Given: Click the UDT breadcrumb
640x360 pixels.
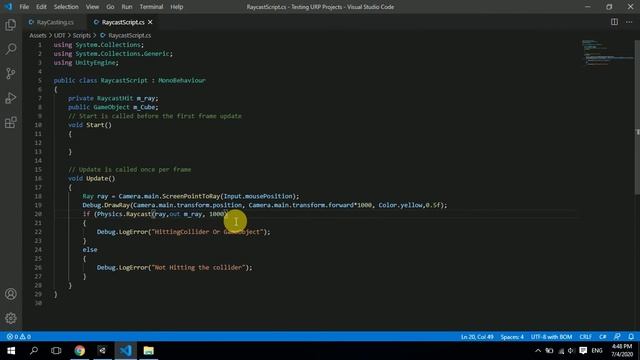Looking at the screenshot, I should [x=60, y=36].
